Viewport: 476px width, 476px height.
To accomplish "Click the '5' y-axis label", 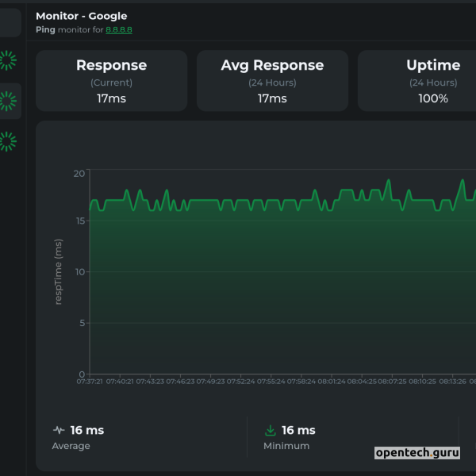I will pyautogui.click(x=83, y=323).
